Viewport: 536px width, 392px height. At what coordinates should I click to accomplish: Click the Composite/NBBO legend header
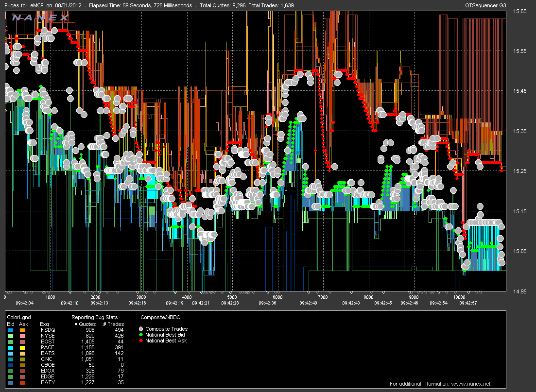click(157, 317)
